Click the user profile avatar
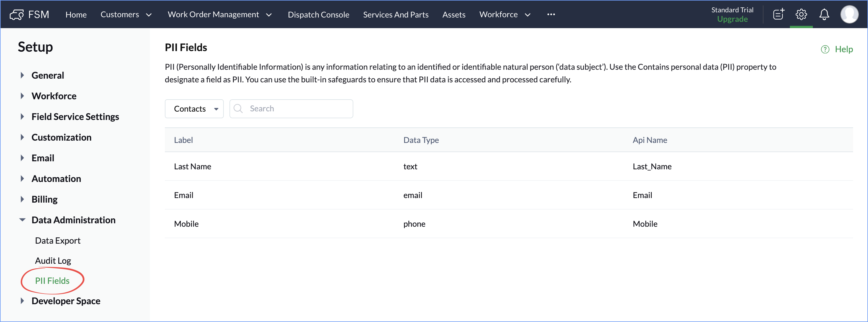The image size is (868, 322). [849, 14]
